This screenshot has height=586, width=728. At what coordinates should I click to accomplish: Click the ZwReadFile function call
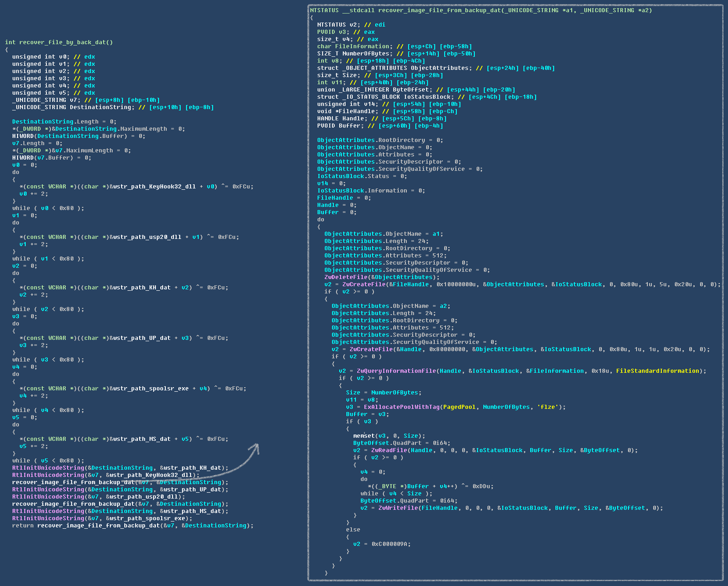390,450
